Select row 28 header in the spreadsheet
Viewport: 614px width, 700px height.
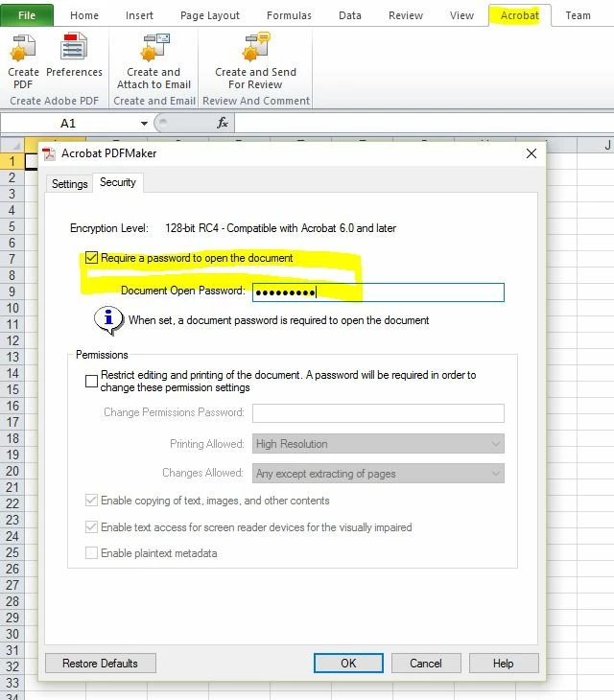point(12,601)
